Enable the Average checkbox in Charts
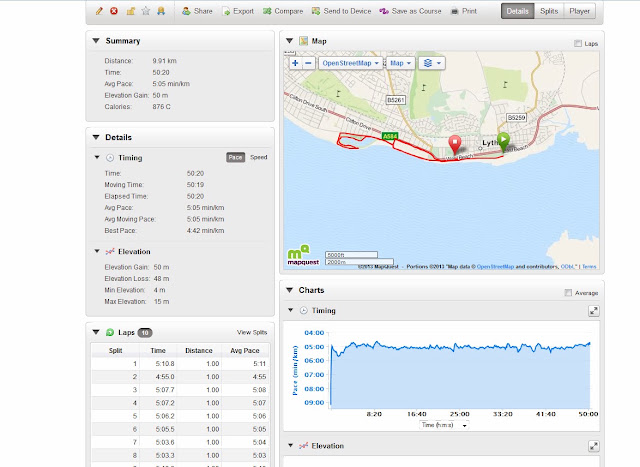The width and height of the screenshot is (640, 467). point(568,293)
